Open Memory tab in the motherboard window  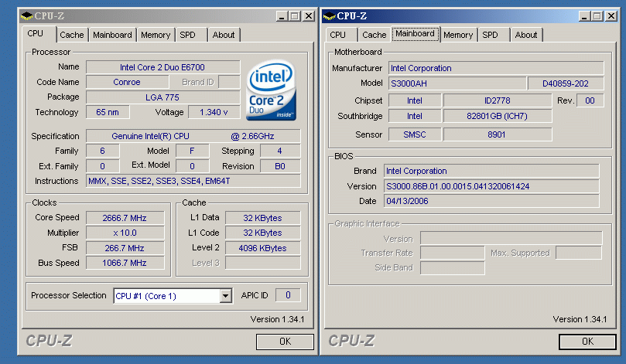(458, 35)
